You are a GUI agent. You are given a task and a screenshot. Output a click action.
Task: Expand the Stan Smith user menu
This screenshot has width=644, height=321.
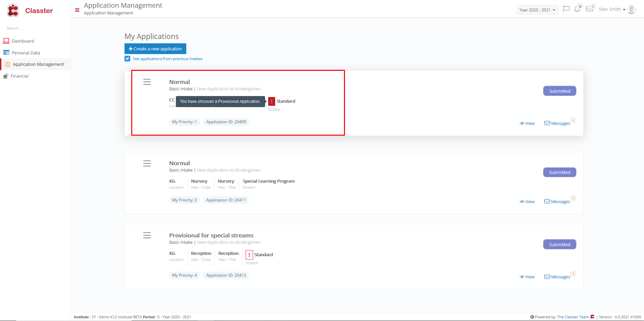[612, 9]
